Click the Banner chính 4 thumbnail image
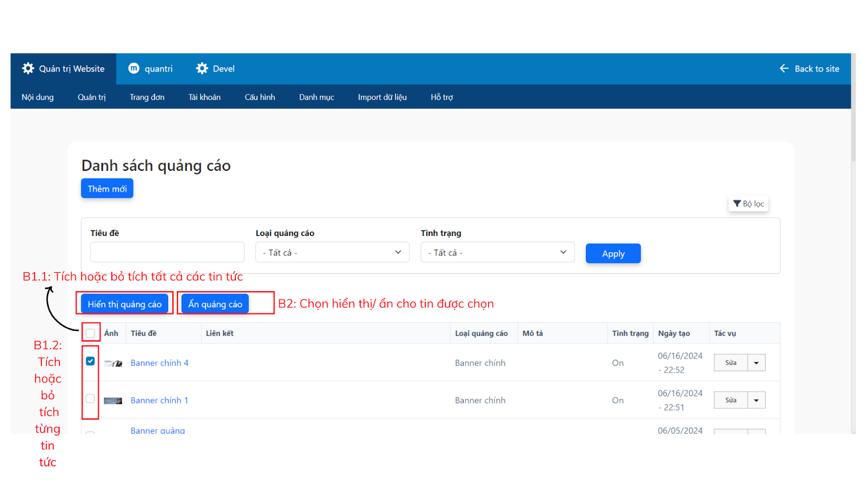This screenshot has height=488, width=868. tap(113, 363)
